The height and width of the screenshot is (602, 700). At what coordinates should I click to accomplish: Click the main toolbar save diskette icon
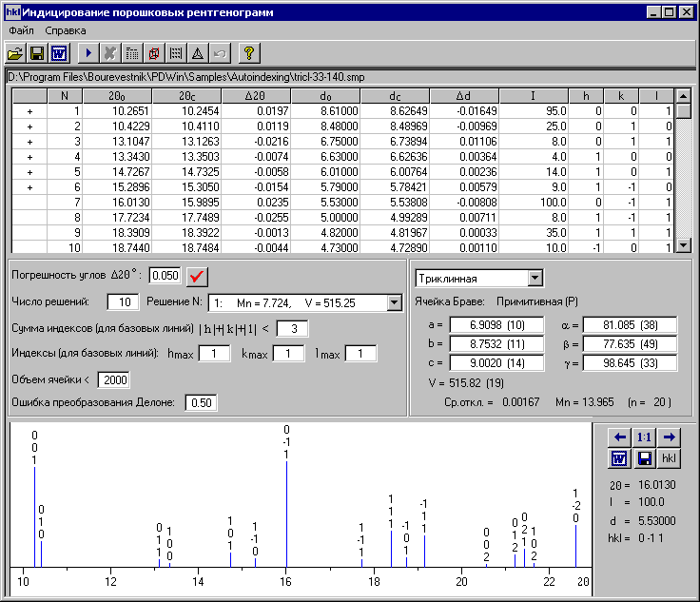[38, 53]
